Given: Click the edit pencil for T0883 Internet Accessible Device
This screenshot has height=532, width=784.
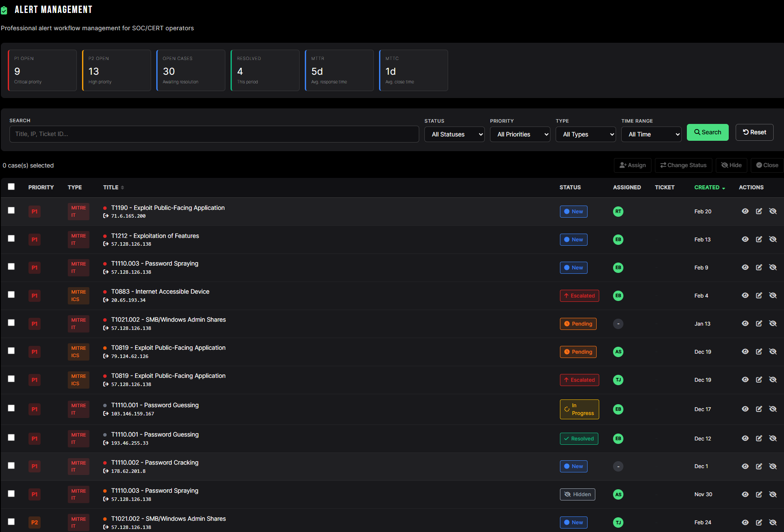Looking at the screenshot, I should [x=759, y=295].
